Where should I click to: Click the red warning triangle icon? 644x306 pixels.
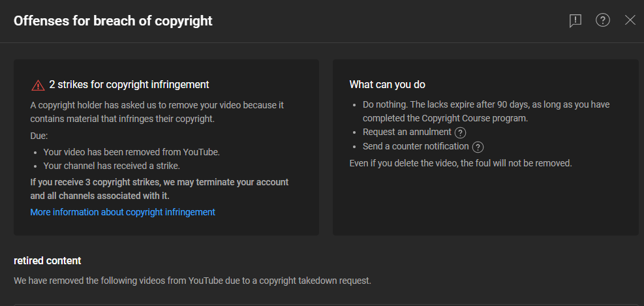38,85
